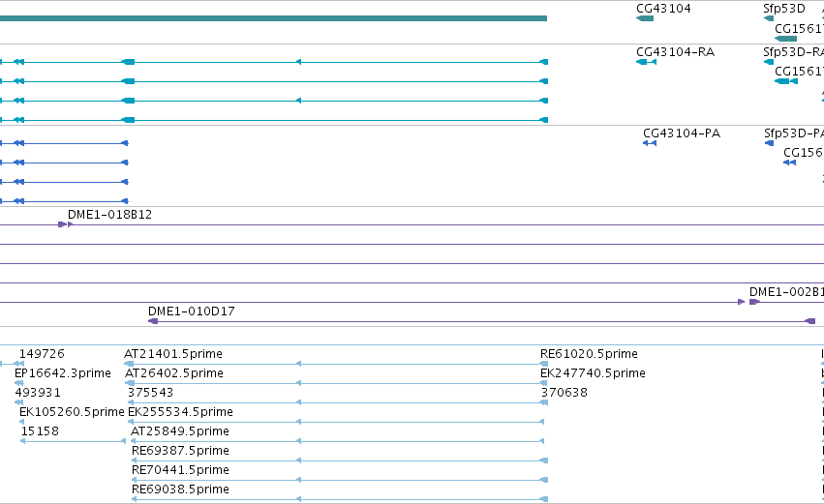Select the EK105260.5prime EST label

pyautogui.click(x=72, y=412)
